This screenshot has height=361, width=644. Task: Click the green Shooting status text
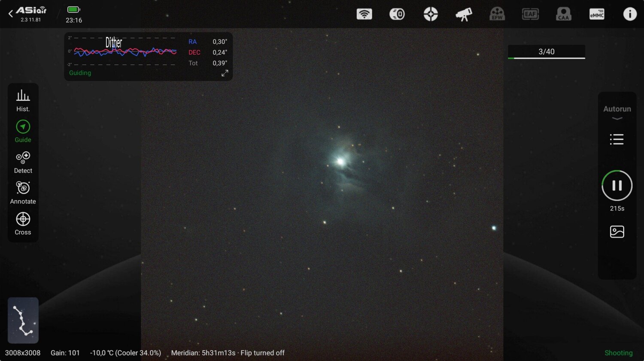[x=618, y=353]
